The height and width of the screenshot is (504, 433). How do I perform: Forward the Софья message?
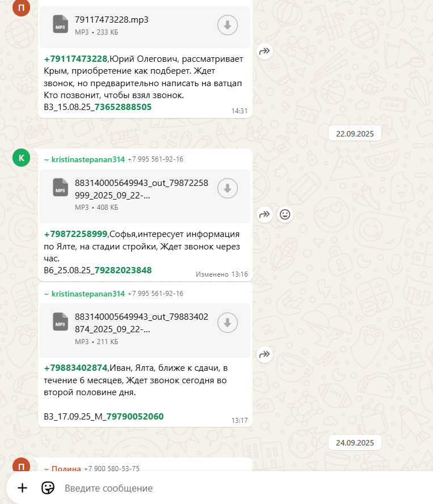265,214
